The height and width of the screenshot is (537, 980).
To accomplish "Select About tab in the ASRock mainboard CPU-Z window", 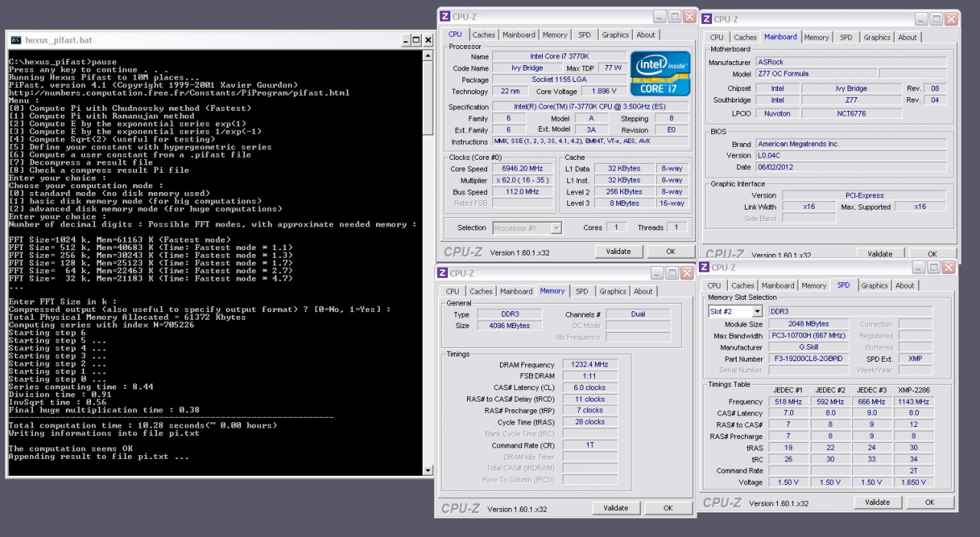I will pyautogui.click(x=907, y=37).
